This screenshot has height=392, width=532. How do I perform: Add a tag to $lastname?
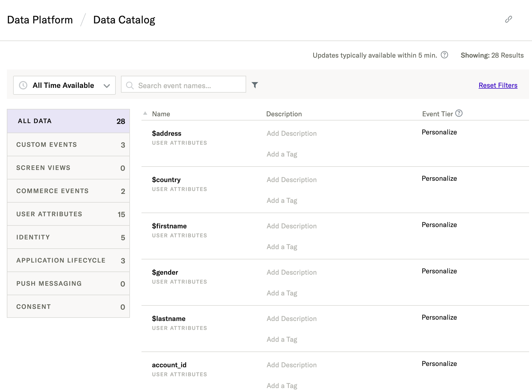282,339
